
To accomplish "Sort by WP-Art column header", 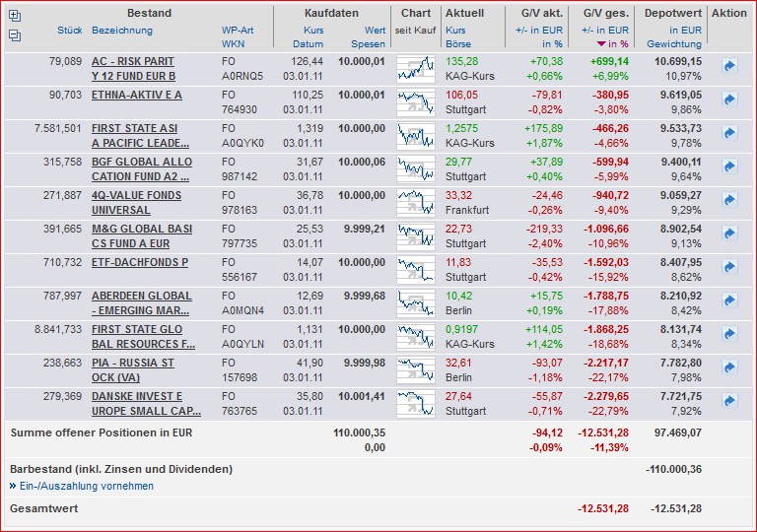I will point(238,31).
